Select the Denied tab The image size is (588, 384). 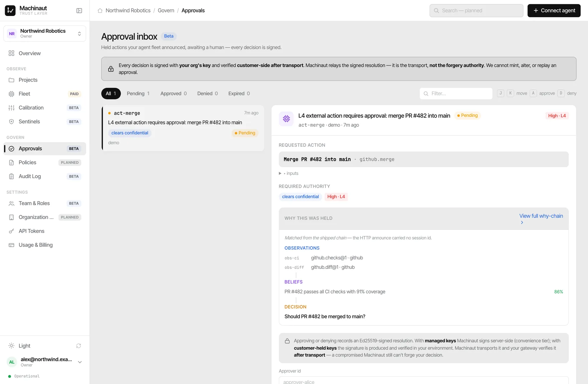(x=207, y=94)
